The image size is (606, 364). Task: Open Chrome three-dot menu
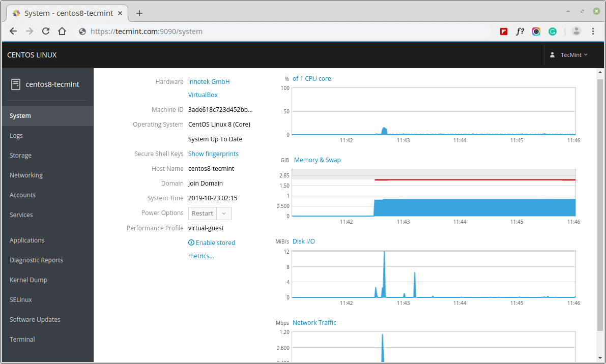pyautogui.click(x=593, y=32)
